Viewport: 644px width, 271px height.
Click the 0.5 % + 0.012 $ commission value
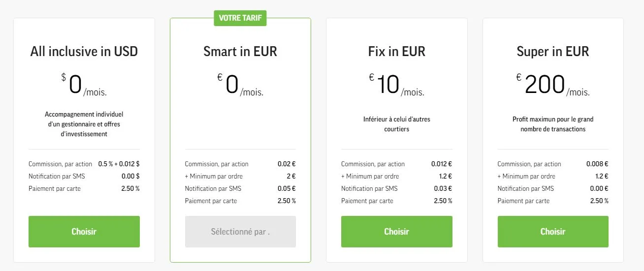119,164
